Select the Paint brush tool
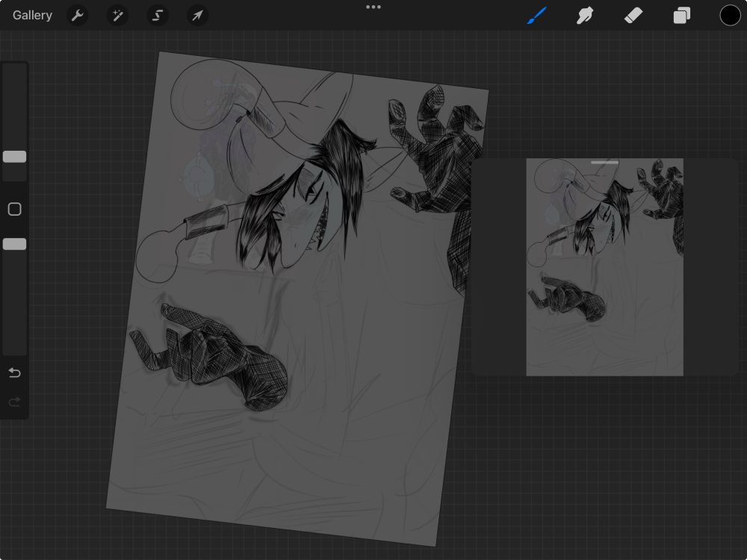The width and height of the screenshot is (747, 560). (537, 15)
